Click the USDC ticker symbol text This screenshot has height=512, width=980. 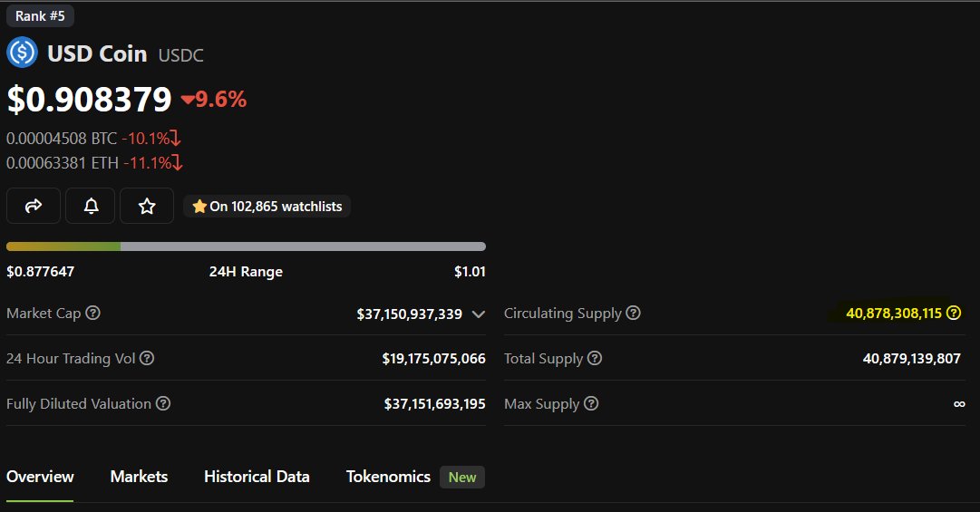coord(180,55)
